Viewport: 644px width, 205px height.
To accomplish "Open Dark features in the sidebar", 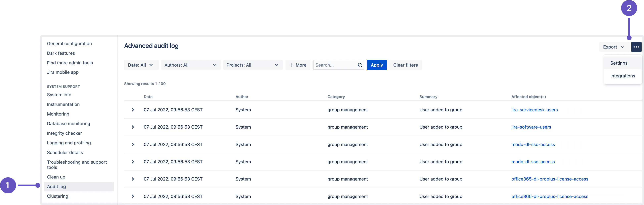I will click(61, 53).
